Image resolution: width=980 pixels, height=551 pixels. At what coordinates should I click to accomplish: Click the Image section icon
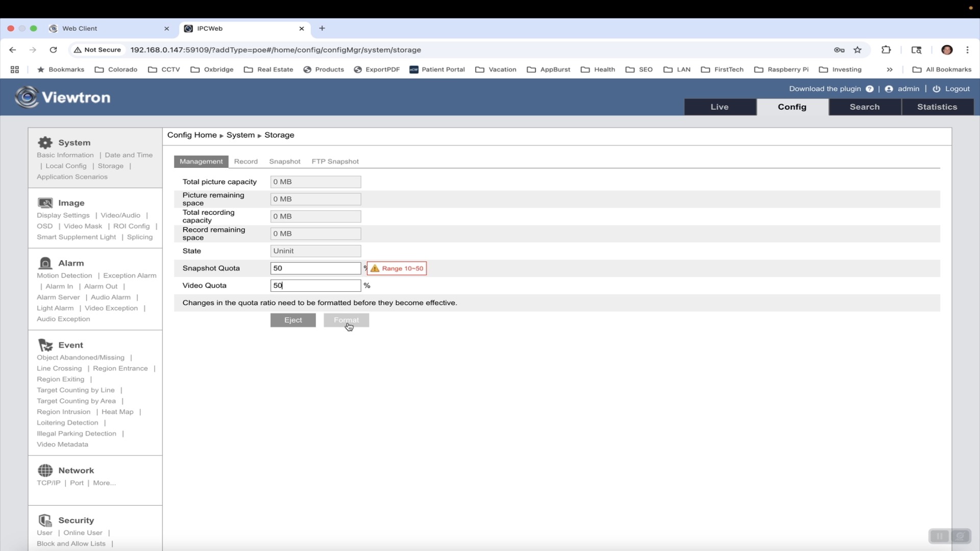[x=45, y=203]
